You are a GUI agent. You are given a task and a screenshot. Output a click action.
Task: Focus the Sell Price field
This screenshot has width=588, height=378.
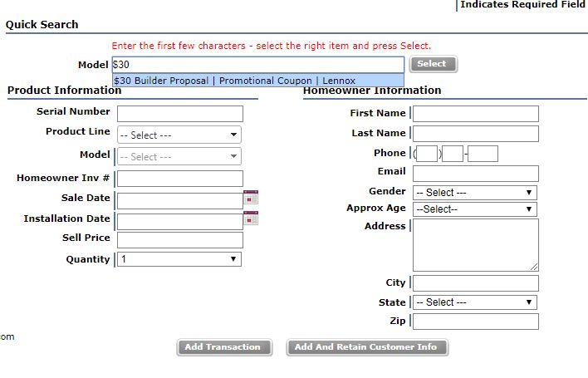pos(180,240)
